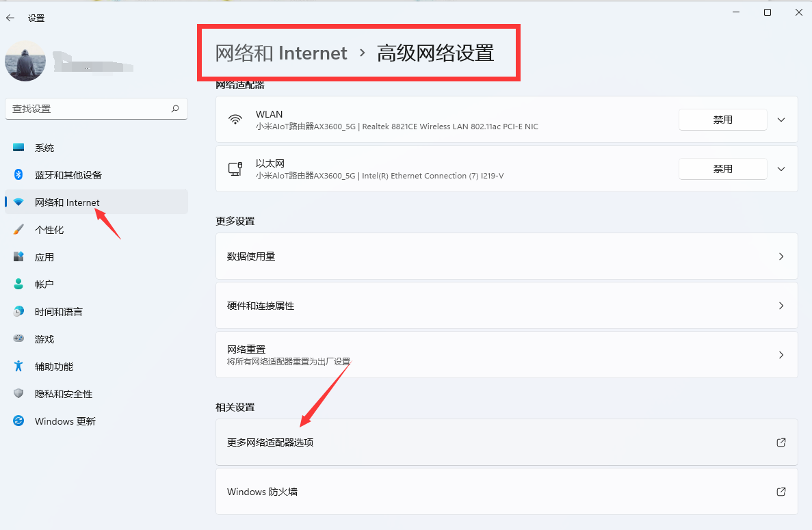Screen dimensions: 812x530
Task: Open 硬件和连接属性 settings page
Action: tap(506, 306)
